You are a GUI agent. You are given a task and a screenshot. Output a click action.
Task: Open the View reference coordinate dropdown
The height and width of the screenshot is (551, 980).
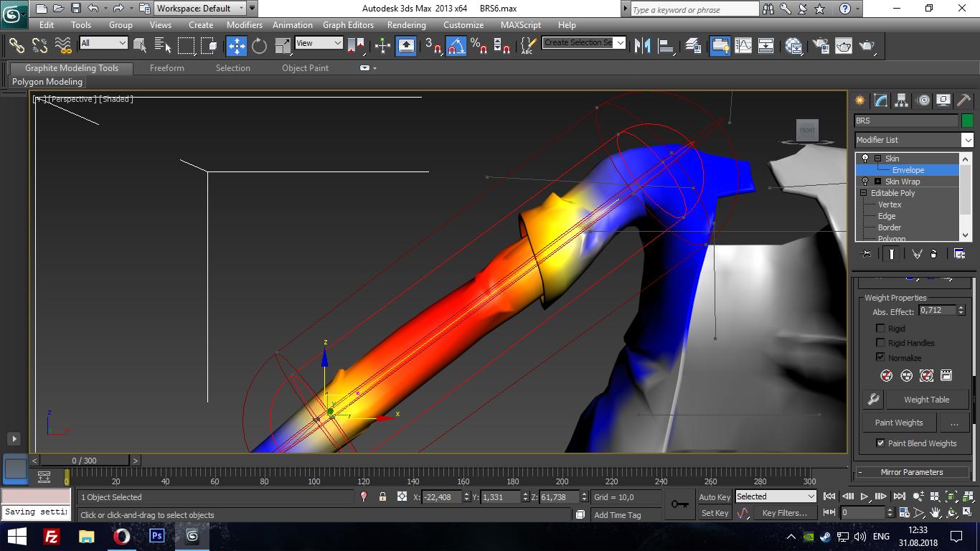click(x=319, y=43)
